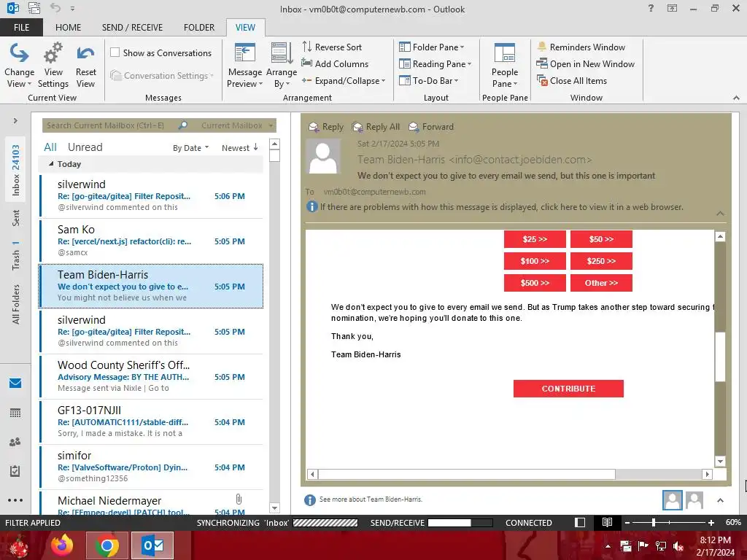Click the Undo icon in the title bar
The width and height of the screenshot is (747, 560).
(55, 8)
